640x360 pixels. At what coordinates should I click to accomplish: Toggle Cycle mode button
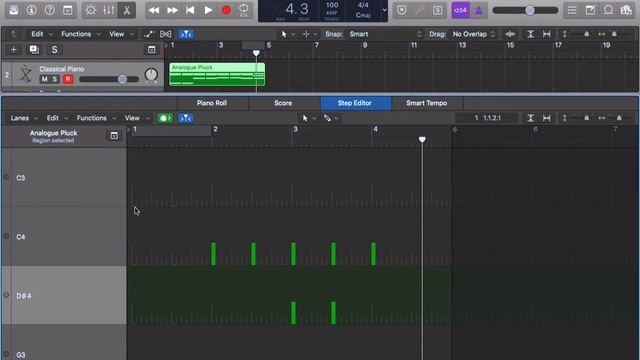(244, 10)
